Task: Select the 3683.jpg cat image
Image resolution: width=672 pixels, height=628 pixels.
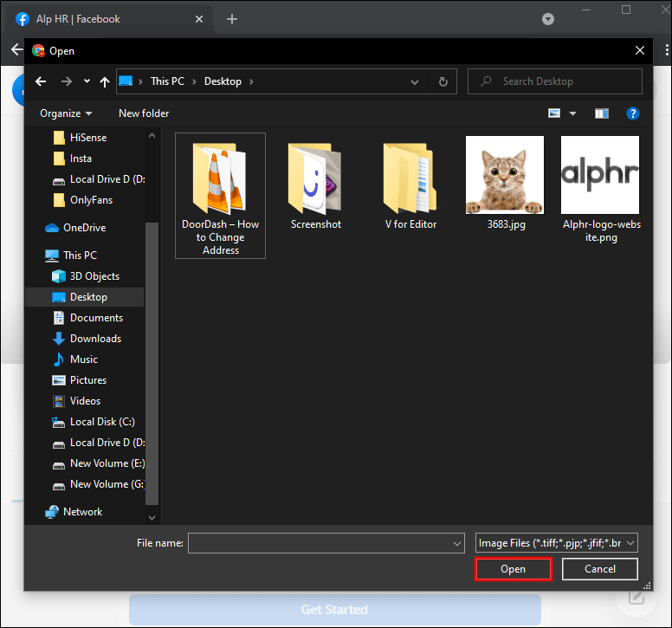Action: [x=505, y=176]
